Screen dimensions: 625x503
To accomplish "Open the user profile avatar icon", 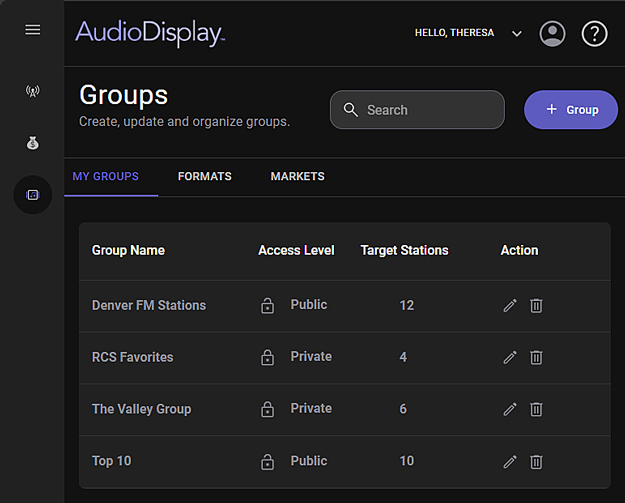I will (x=552, y=33).
